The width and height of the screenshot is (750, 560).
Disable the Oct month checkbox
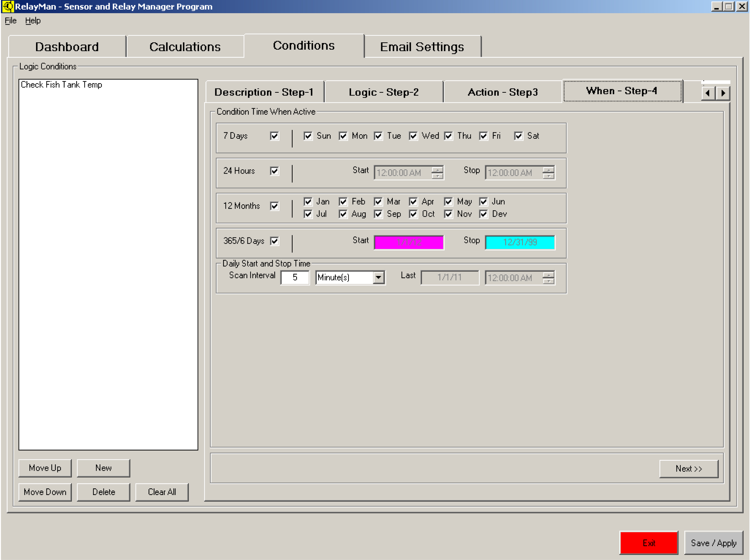[x=413, y=214]
